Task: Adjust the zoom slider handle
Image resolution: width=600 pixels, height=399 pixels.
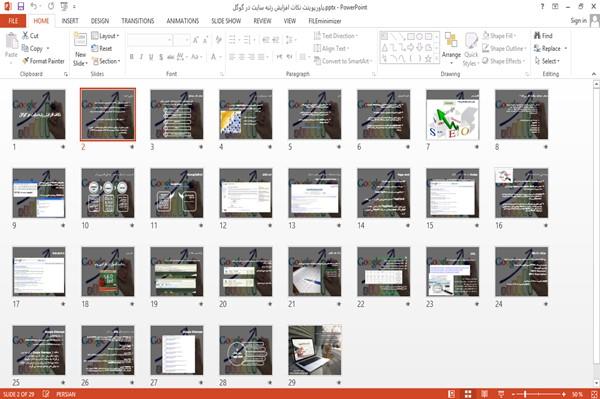Action: click(525, 394)
